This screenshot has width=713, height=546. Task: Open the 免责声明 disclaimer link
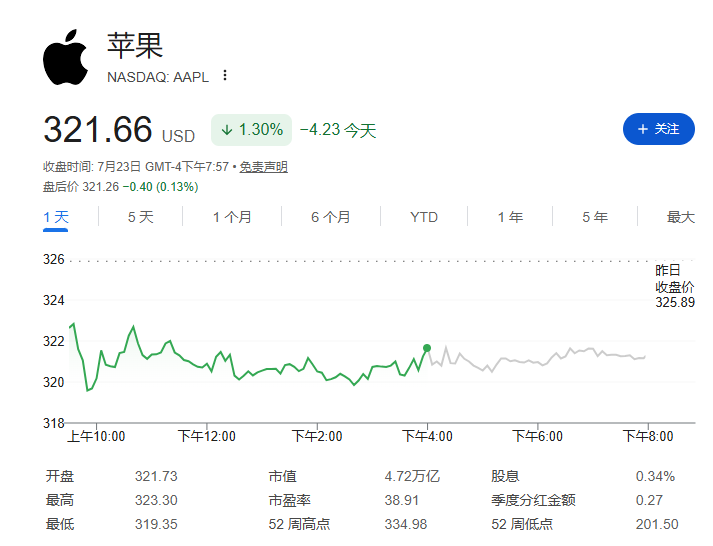click(263, 167)
